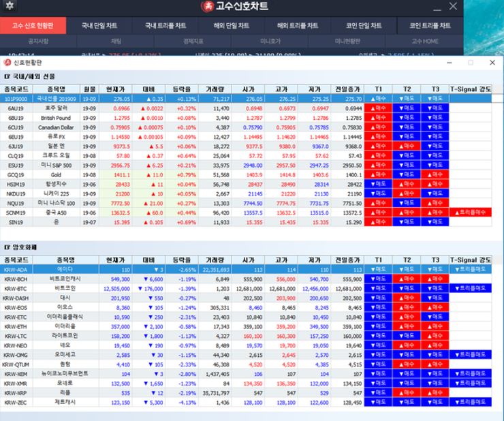The image size is (504, 421).
Task: Click the 트리플매도 signal for KRW-XMR
Action: pyautogui.click(x=471, y=384)
